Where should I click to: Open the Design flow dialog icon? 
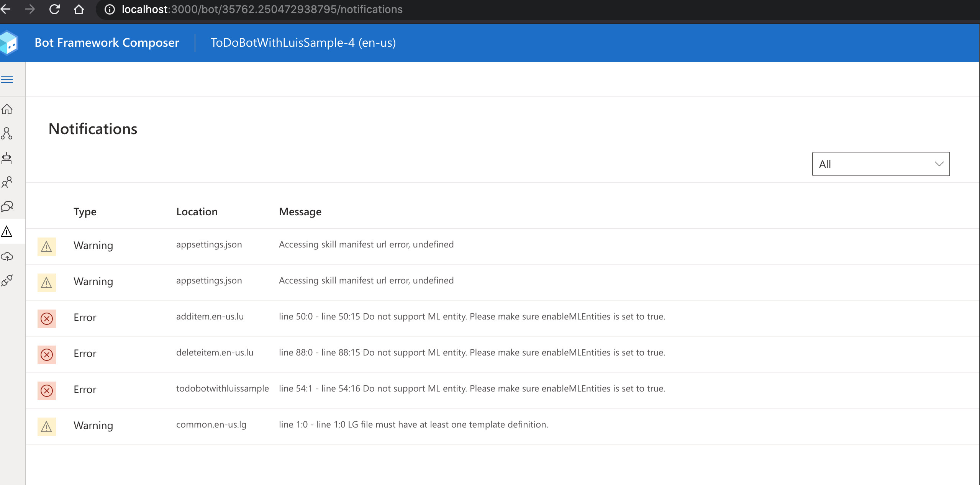point(7,133)
